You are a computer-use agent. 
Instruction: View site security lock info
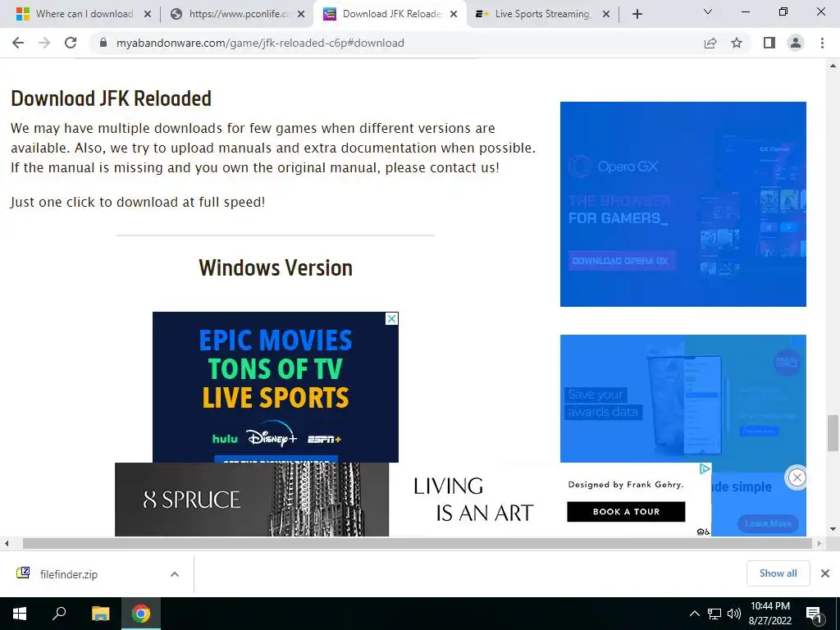pyautogui.click(x=103, y=43)
